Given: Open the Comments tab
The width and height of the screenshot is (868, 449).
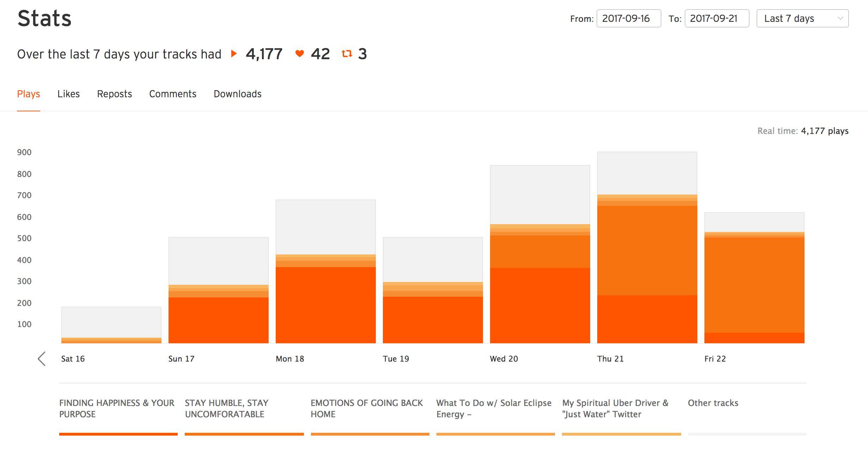Looking at the screenshot, I should click(x=172, y=94).
